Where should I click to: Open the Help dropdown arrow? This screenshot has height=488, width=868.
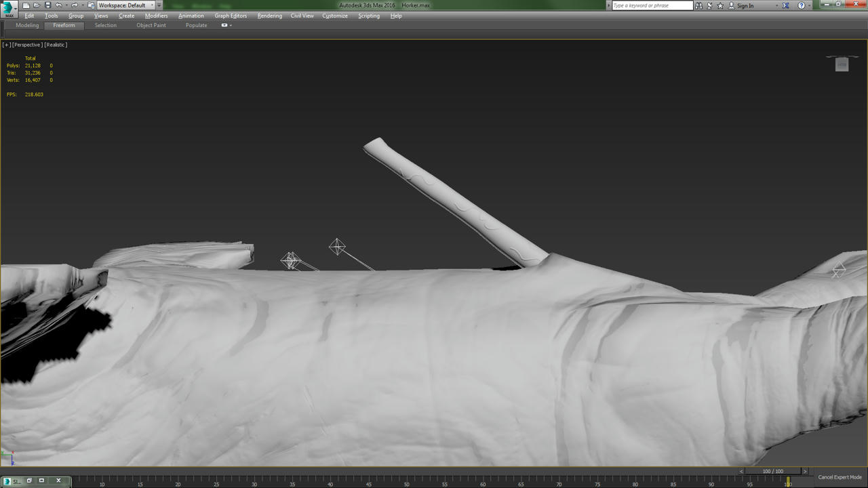point(810,5)
